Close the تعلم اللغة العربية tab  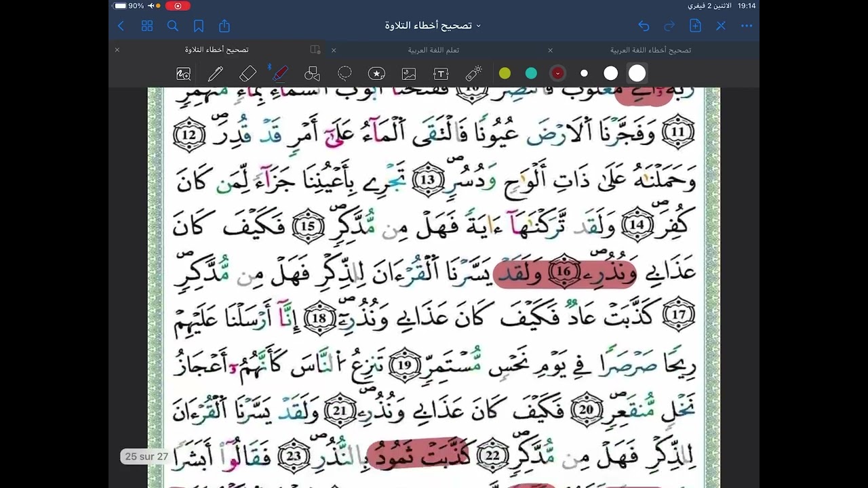click(334, 50)
